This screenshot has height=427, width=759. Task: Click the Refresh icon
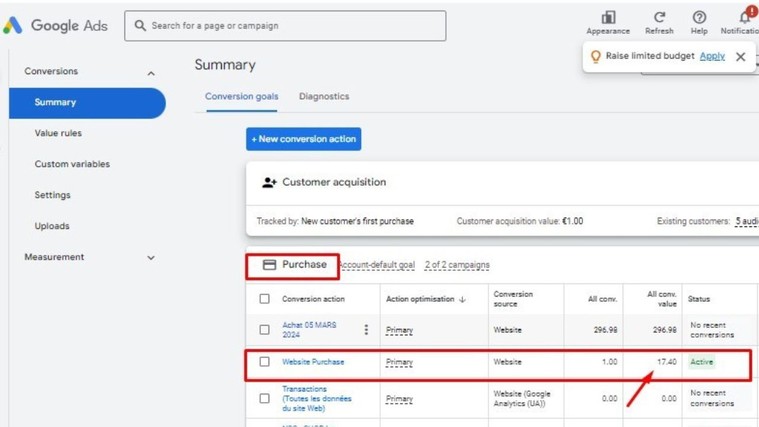click(659, 17)
